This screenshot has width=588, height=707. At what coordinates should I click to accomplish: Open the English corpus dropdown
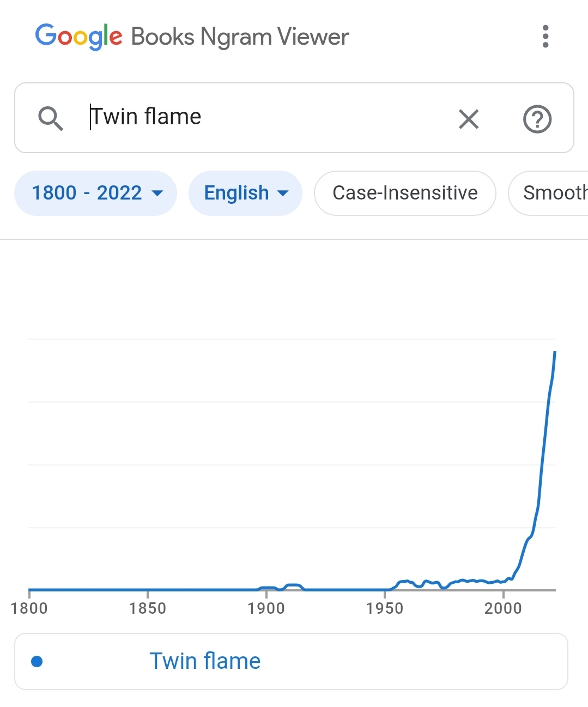tap(245, 193)
